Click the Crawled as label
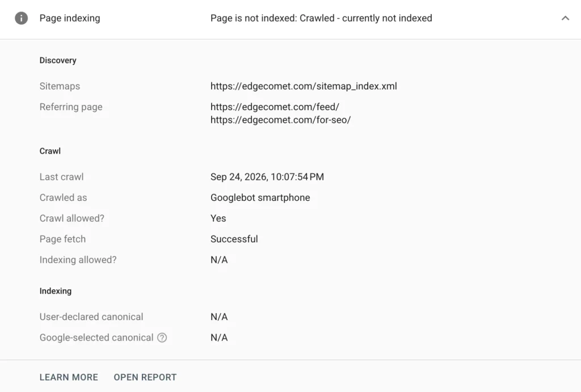Image resolution: width=581 pixels, height=392 pixels. tap(63, 197)
